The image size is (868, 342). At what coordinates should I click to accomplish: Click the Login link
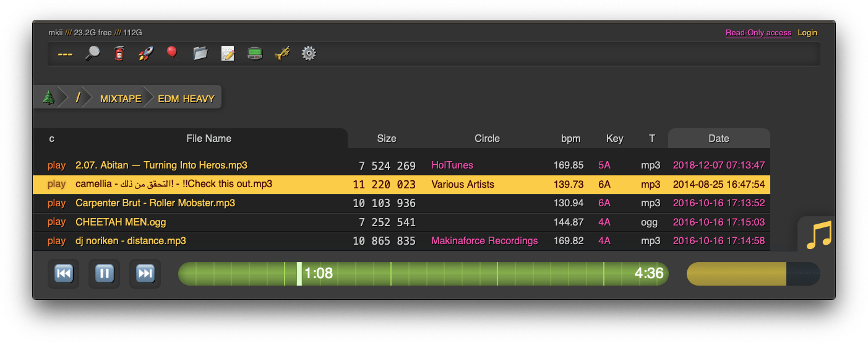point(807,33)
